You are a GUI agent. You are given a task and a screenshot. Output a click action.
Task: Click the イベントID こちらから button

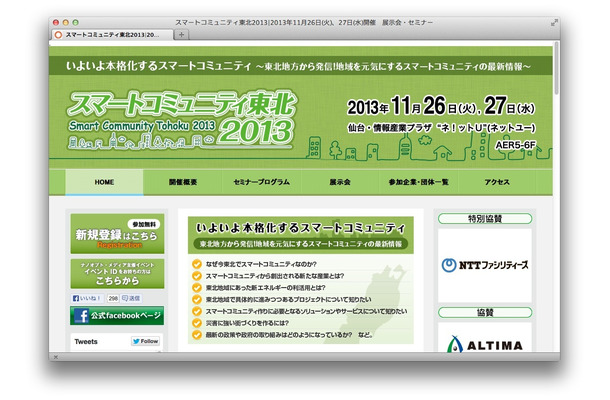117,274
